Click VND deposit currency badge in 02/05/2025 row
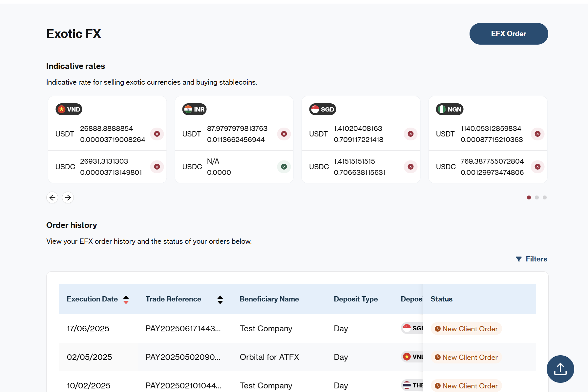The image size is (588, 392). [x=412, y=357]
